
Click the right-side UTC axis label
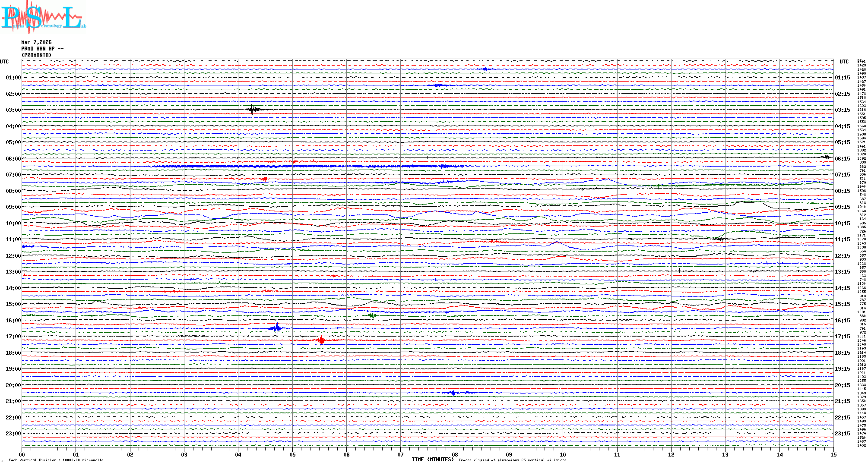click(x=844, y=62)
